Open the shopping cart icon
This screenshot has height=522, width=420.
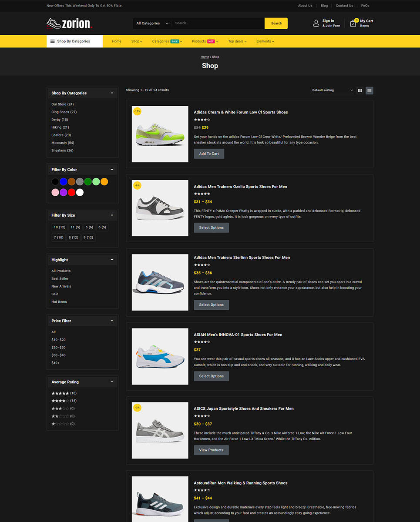pos(353,23)
